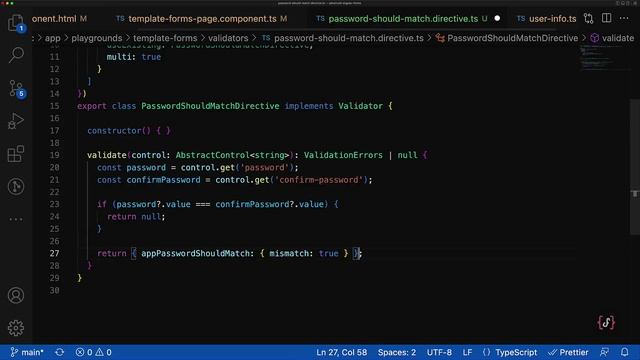Click ValidationErrors type on line 19

coord(343,155)
